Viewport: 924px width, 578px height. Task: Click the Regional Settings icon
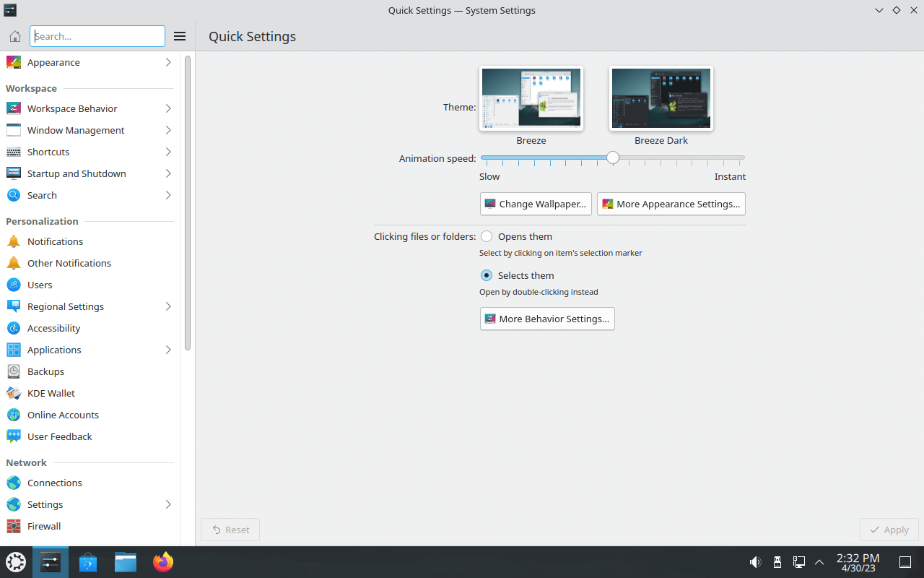14,306
